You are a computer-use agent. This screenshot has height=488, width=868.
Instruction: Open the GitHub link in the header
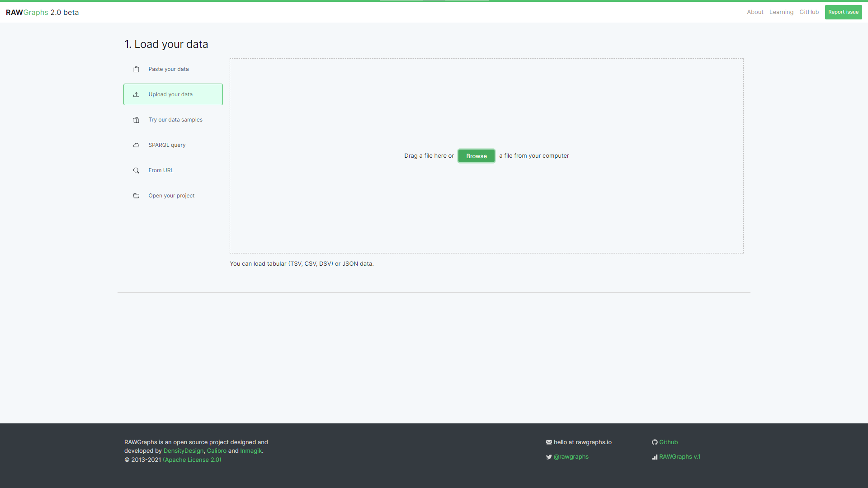click(x=809, y=12)
